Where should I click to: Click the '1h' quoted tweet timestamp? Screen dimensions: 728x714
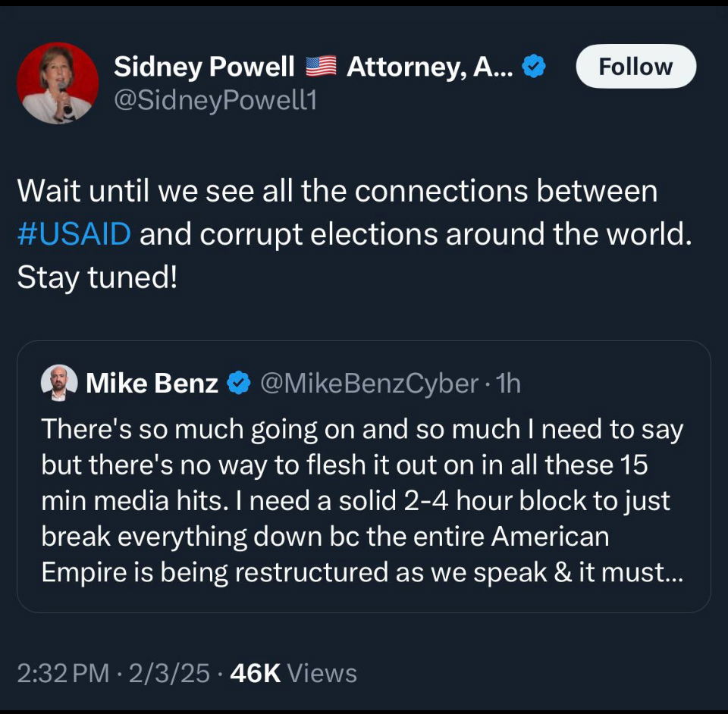point(507,384)
